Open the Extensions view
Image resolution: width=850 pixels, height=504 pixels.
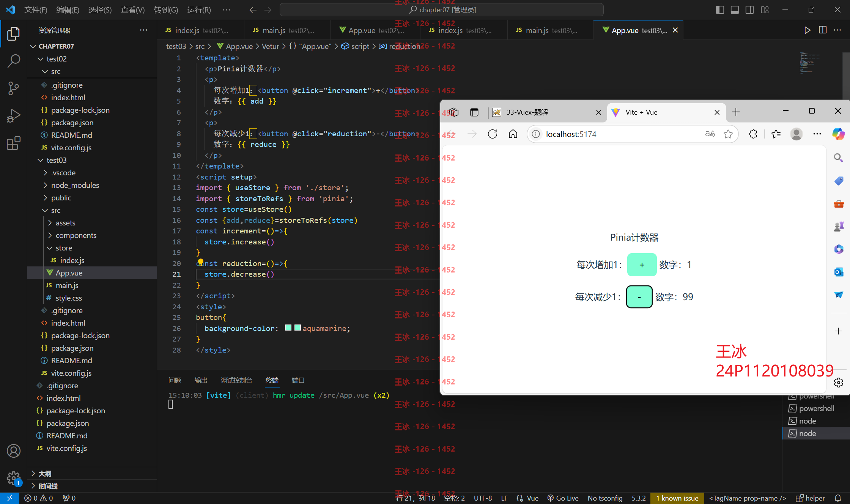(x=13, y=143)
